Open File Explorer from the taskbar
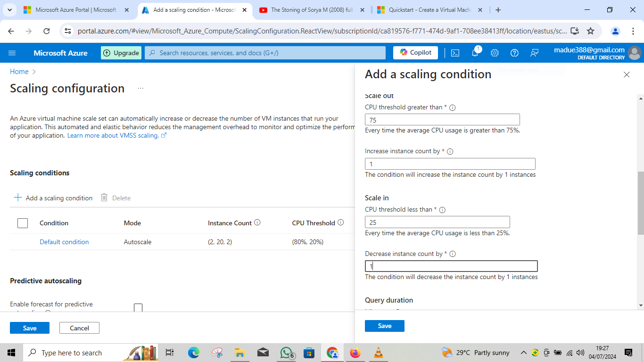 point(239,353)
